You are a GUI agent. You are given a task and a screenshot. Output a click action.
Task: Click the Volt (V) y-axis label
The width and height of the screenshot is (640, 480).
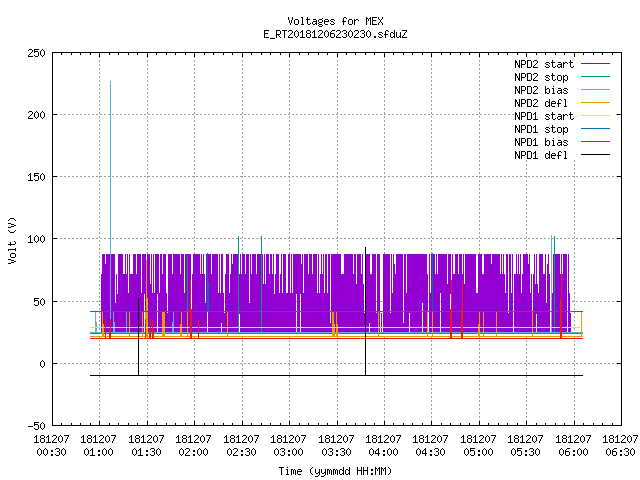pyautogui.click(x=12, y=240)
